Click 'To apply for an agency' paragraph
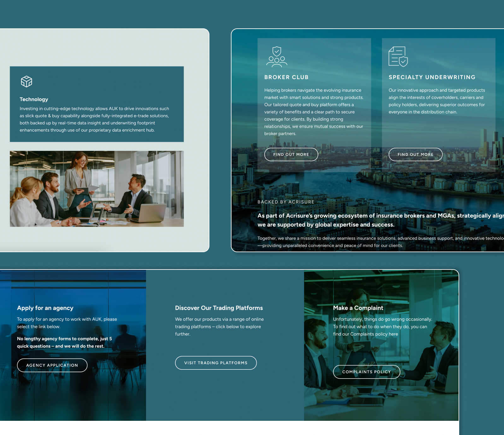 67,323
